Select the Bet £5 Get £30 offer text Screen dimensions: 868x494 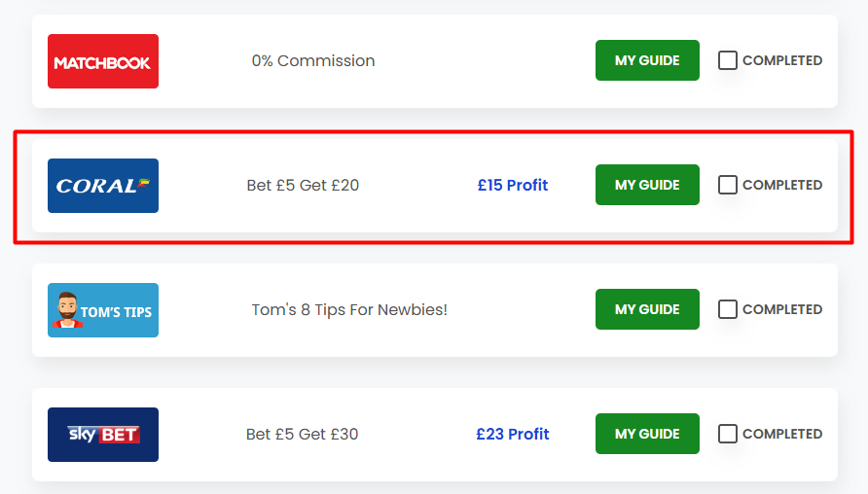click(x=303, y=434)
